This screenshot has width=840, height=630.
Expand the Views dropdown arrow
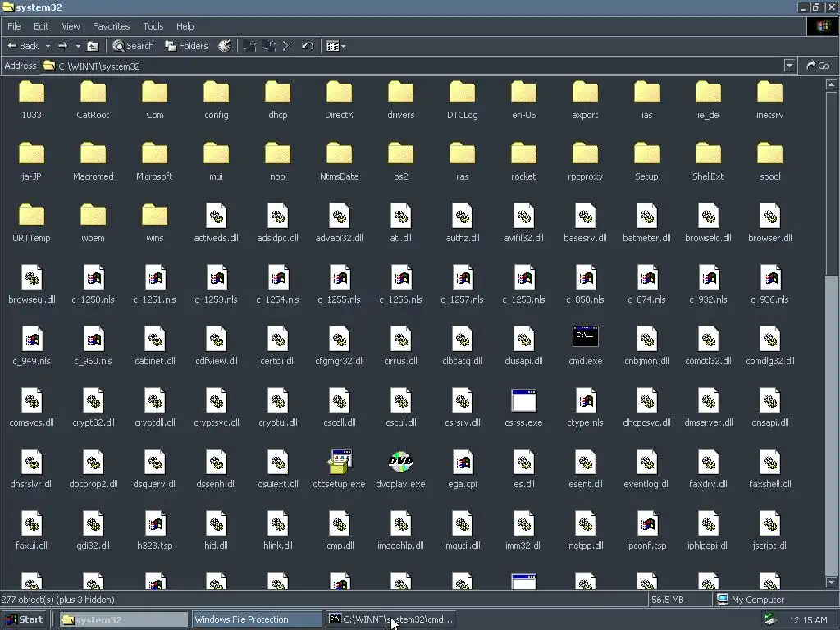[x=344, y=46]
